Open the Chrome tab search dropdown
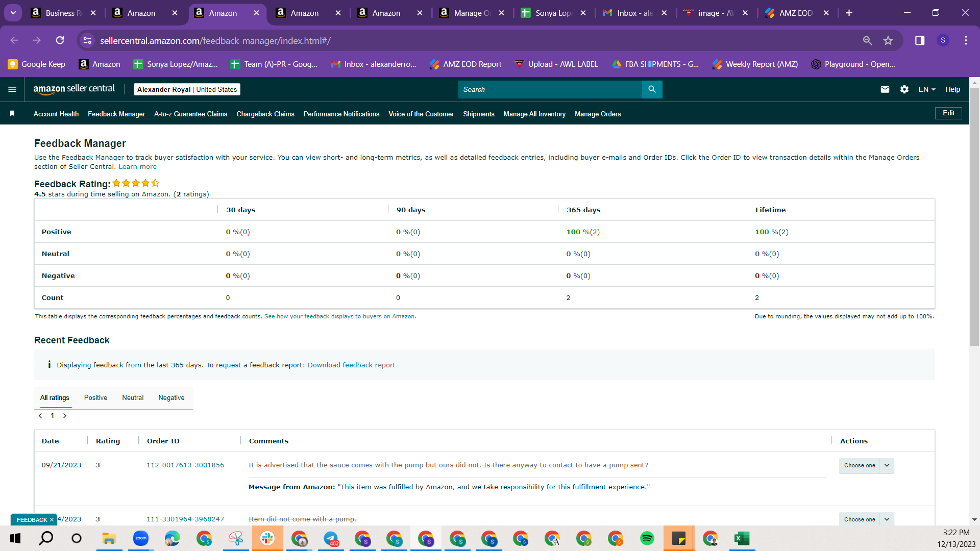 tap(13, 13)
